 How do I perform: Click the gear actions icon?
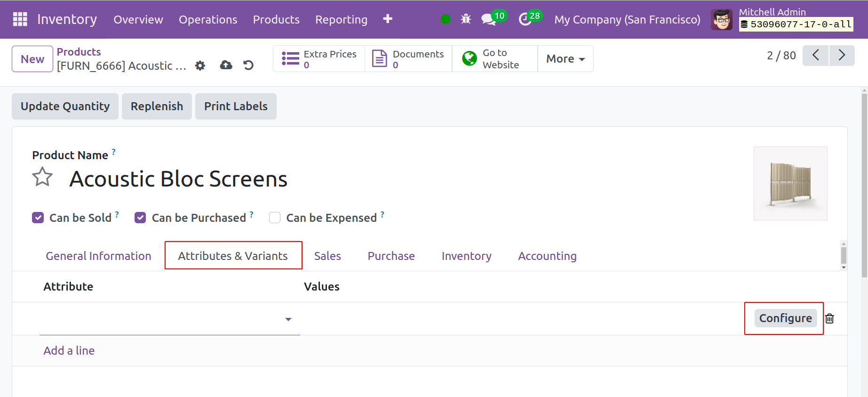[200, 65]
